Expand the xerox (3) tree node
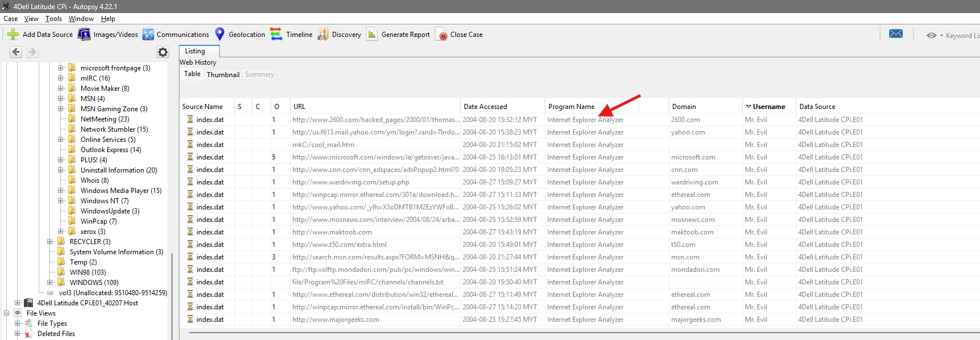Image resolution: width=980 pixels, height=340 pixels. pyautogui.click(x=60, y=232)
